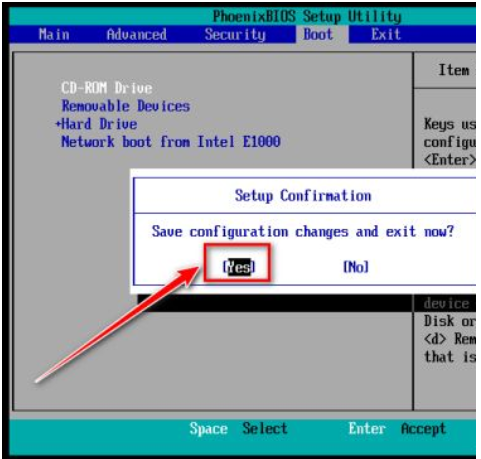The width and height of the screenshot is (481, 459).
Task: Select Removable Devices boot entry
Action: 126,106
